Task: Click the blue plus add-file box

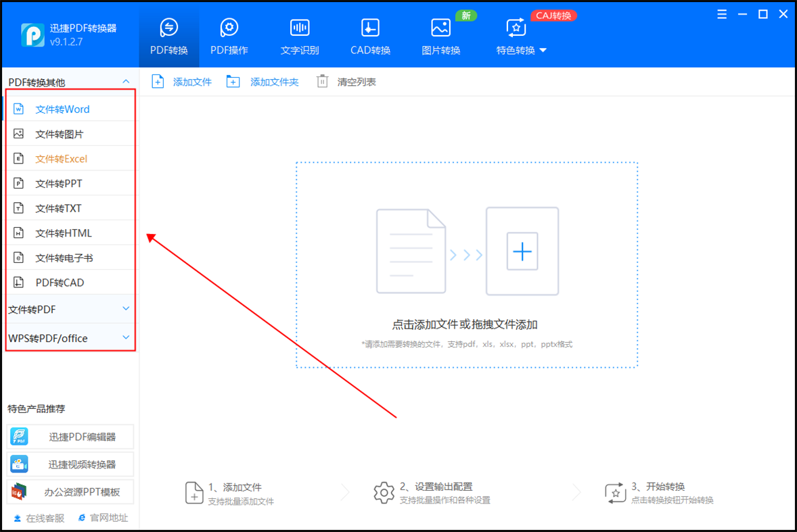Action: (522, 251)
